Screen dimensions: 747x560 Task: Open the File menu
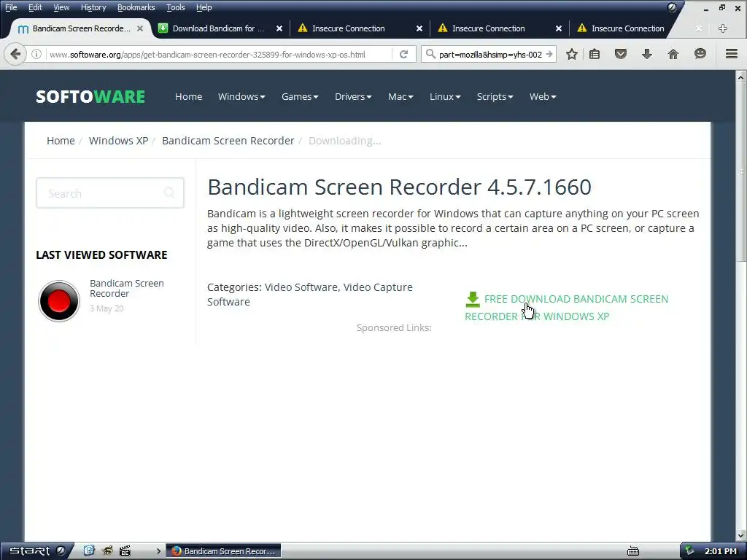click(x=11, y=7)
